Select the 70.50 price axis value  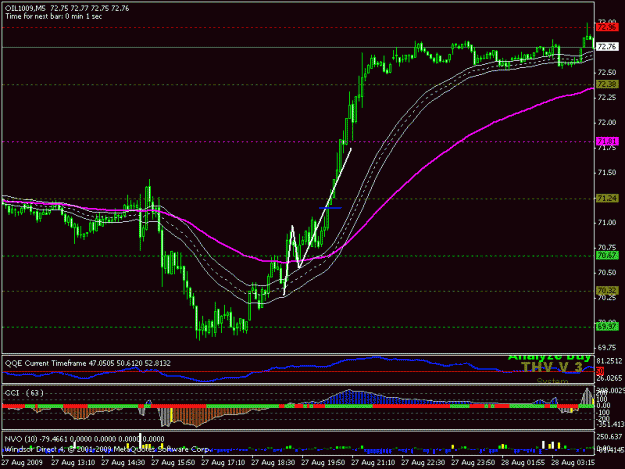click(x=607, y=273)
